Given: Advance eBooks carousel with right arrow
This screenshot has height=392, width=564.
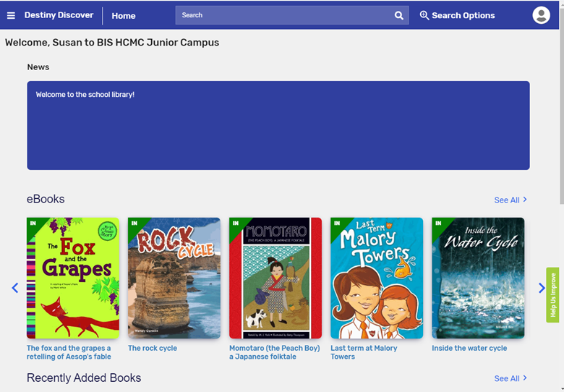Looking at the screenshot, I should (542, 288).
